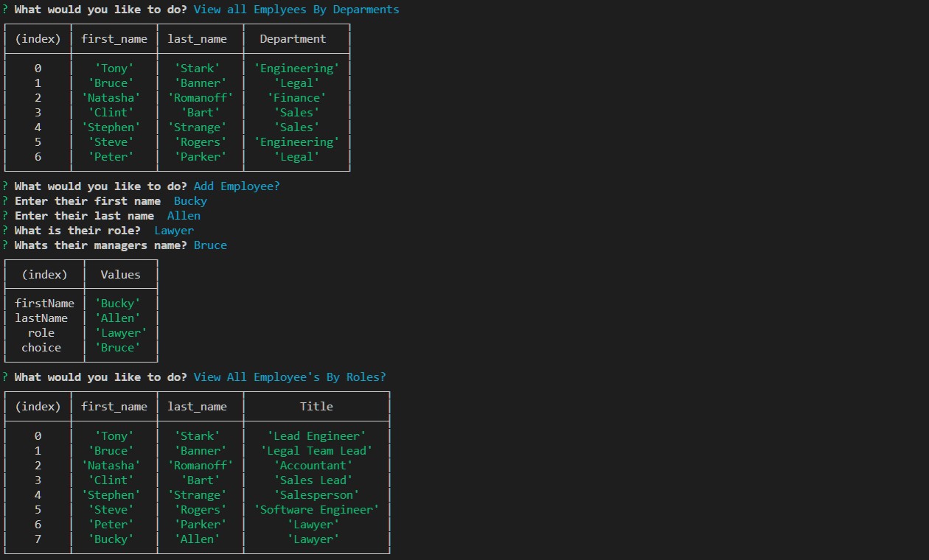Click 'Parker' in the Title table
Image resolution: width=929 pixels, height=560 pixels.
(x=201, y=525)
